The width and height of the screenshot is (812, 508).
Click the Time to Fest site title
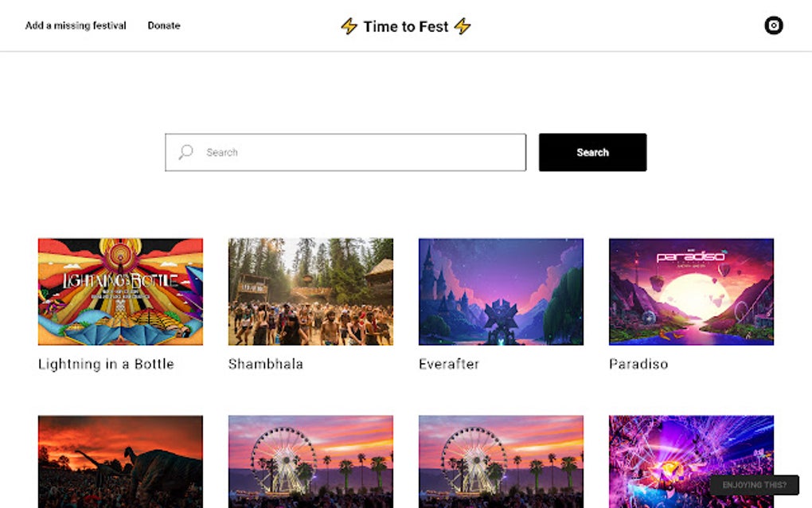point(406,26)
